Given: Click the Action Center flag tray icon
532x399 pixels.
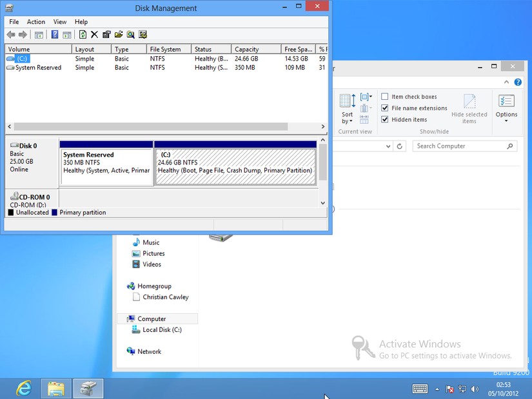Looking at the screenshot, I should tap(450, 389).
